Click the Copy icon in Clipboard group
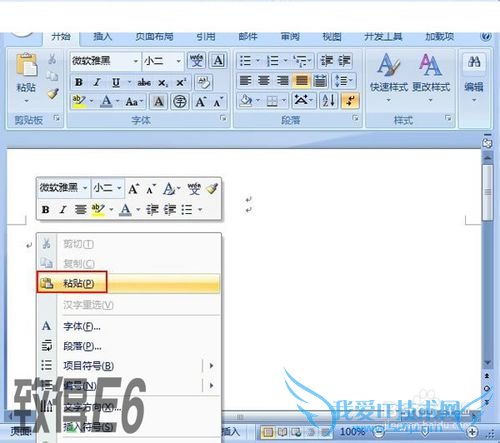Screen dimensions: 500x443 point(52,76)
